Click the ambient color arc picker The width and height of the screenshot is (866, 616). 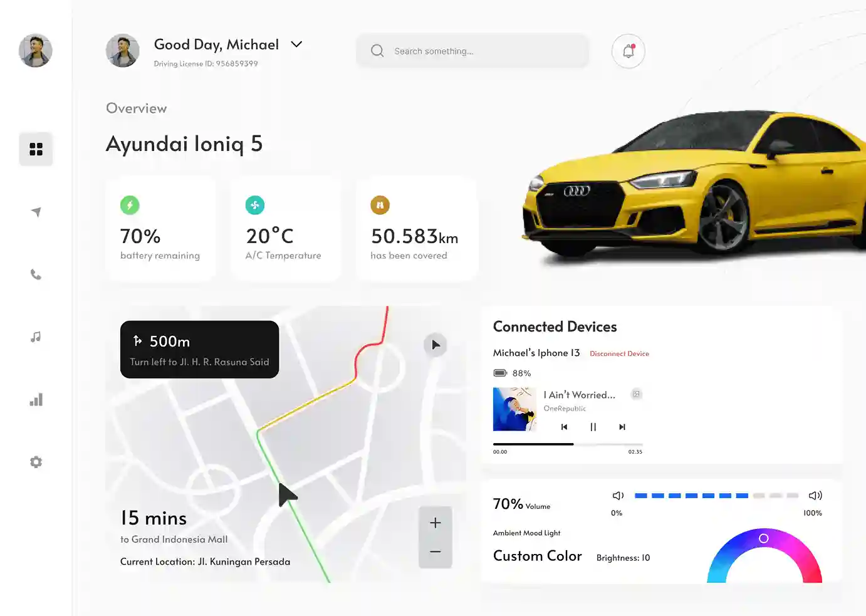coord(764,555)
